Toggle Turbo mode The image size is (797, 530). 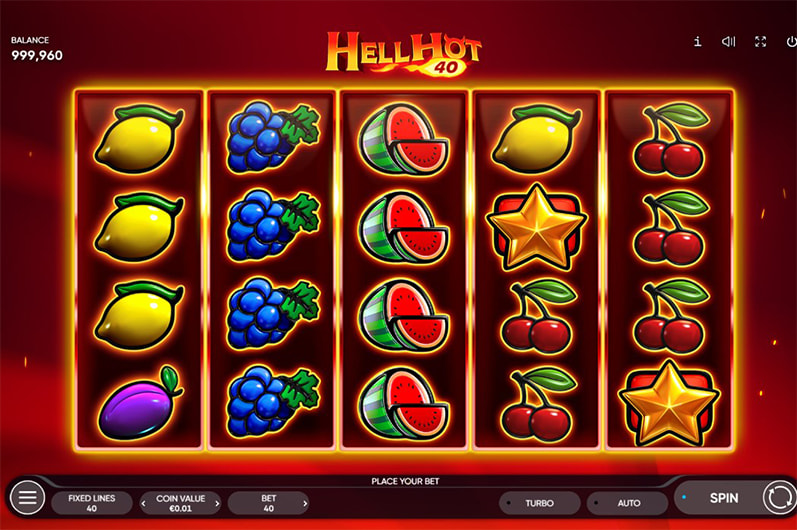click(540, 503)
